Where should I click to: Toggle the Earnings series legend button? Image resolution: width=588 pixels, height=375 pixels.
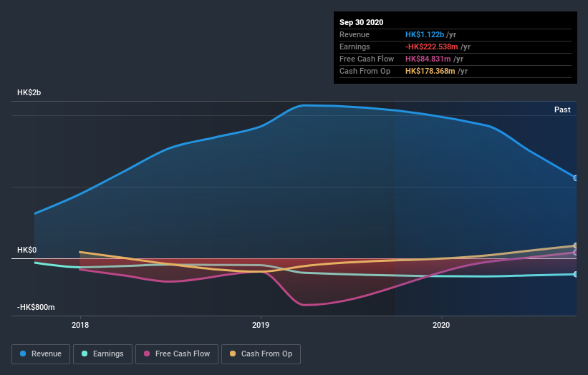click(x=102, y=354)
